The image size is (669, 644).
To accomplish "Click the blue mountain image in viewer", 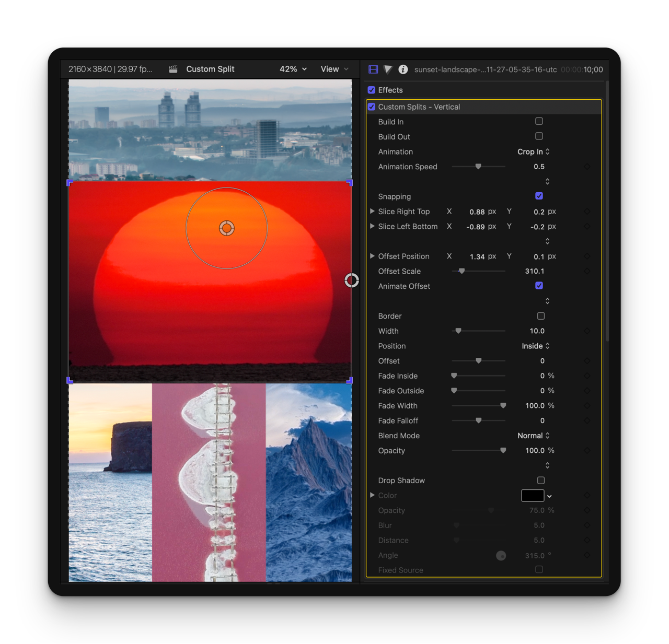I will click(309, 483).
